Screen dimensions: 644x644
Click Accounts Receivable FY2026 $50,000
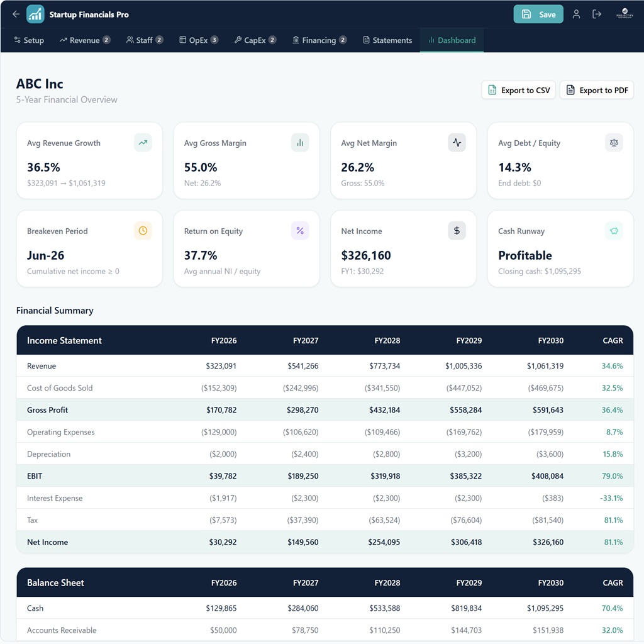[223, 630]
